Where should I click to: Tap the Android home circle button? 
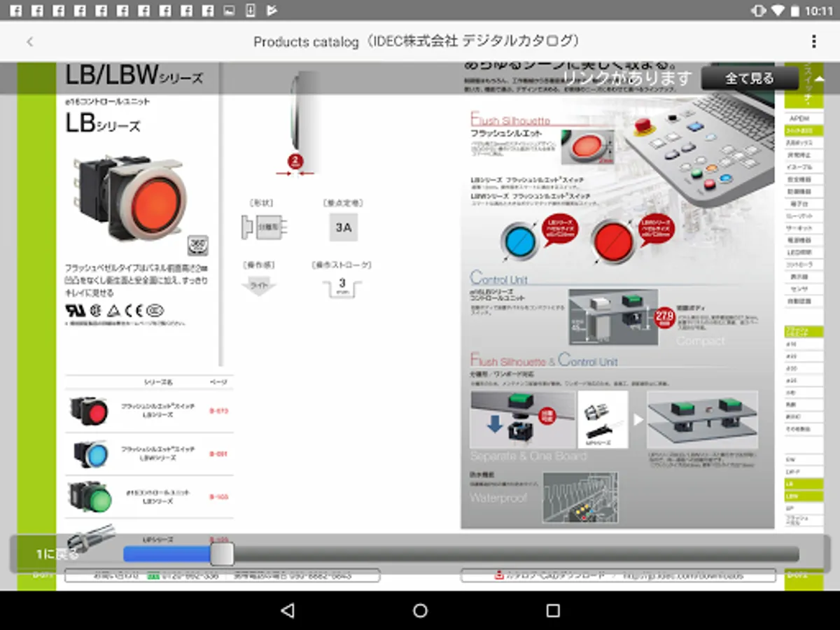[420, 610]
